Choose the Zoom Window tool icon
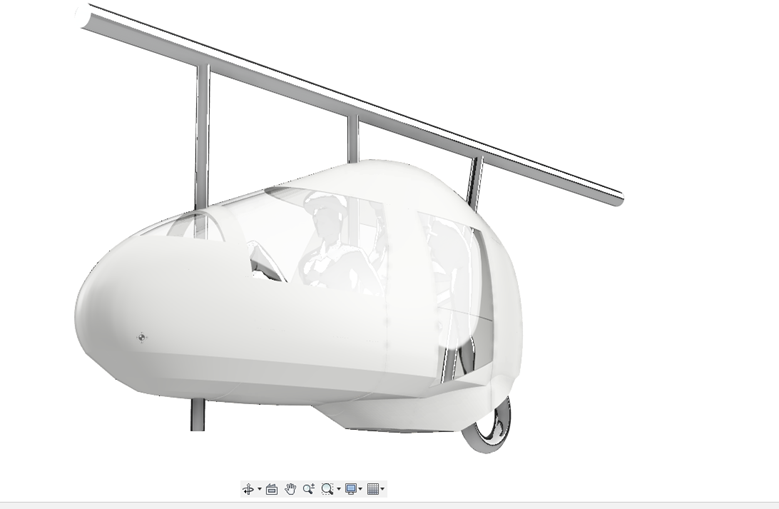 pyautogui.click(x=327, y=489)
